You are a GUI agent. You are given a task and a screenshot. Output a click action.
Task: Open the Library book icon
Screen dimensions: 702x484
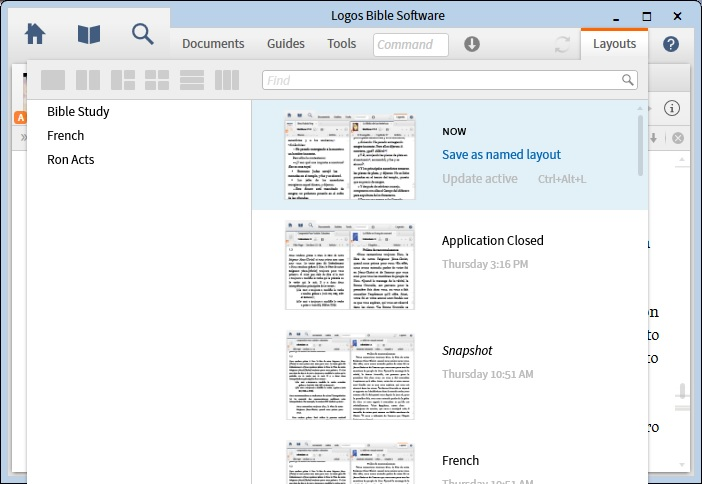tap(89, 34)
